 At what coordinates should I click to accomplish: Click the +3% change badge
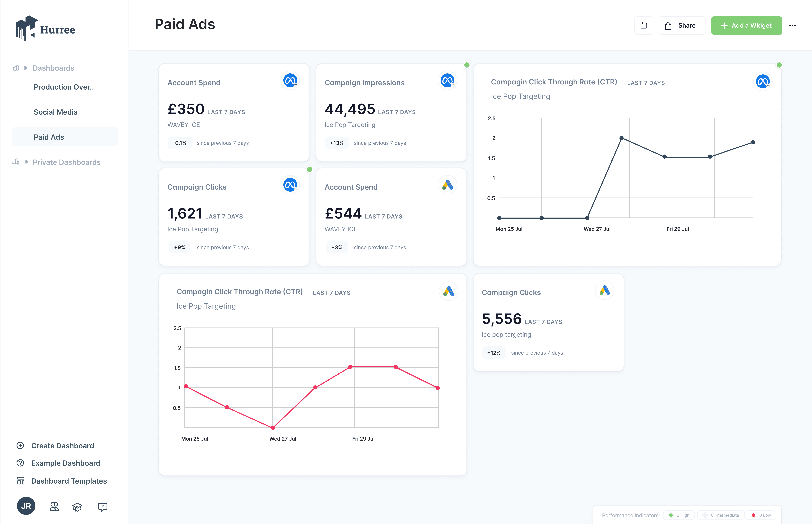[337, 247]
